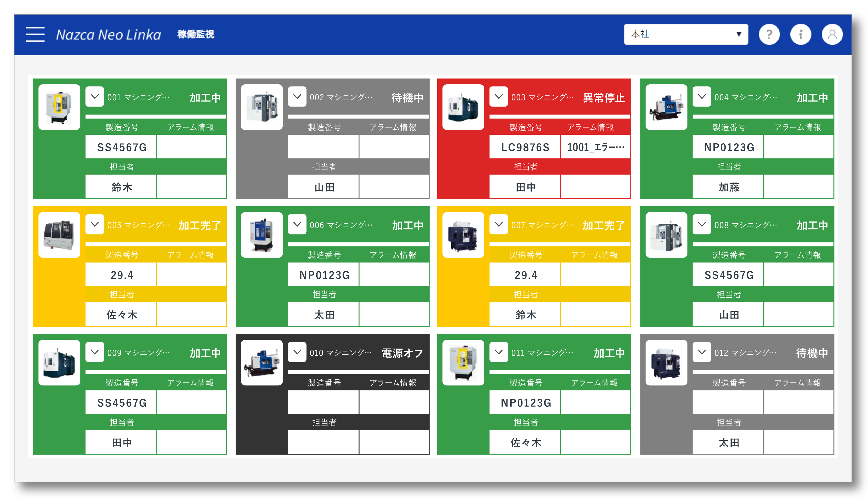Image resolution: width=868 pixels, height=499 pixels.
Task: Expand the machine 011 card chevron
Action: pyautogui.click(x=499, y=352)
